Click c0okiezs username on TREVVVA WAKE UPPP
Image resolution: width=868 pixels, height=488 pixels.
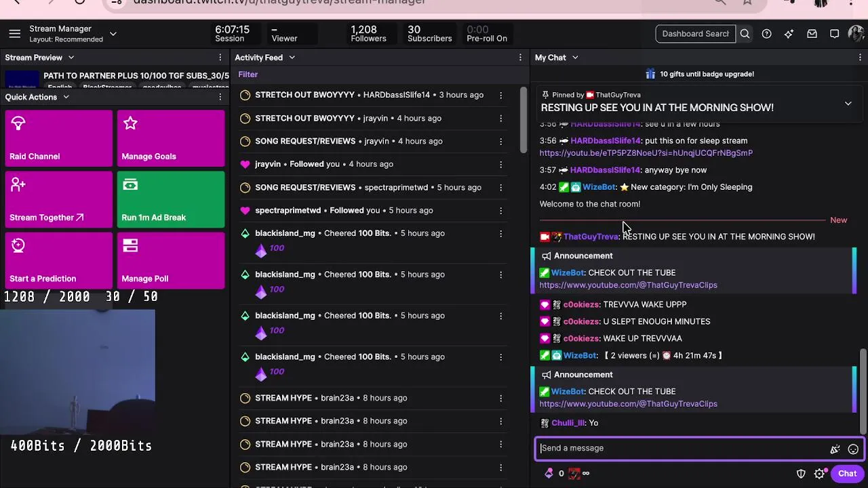click(x=581, y=305)
